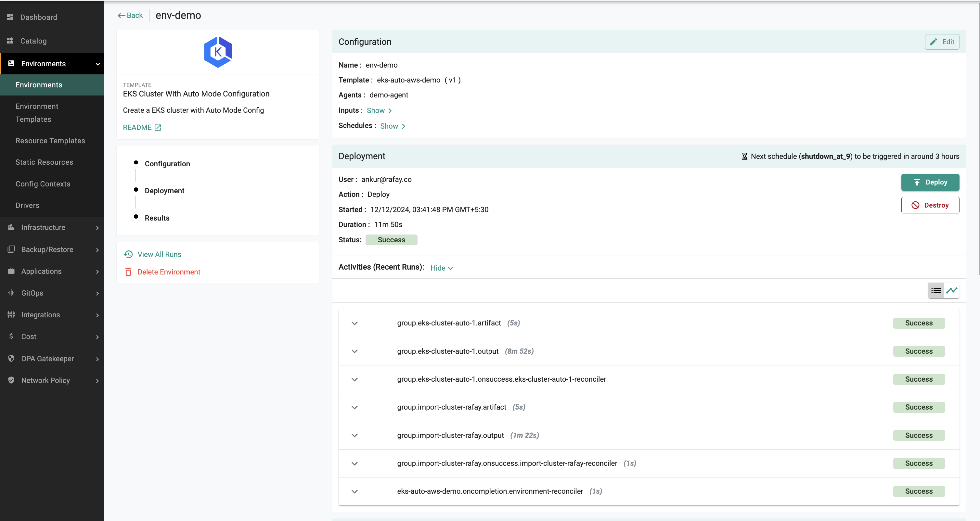Image resolution: width=980 pixels, height=521 pixels.
Task: Select Environments submenu item
Action: [x=52, y=85]
